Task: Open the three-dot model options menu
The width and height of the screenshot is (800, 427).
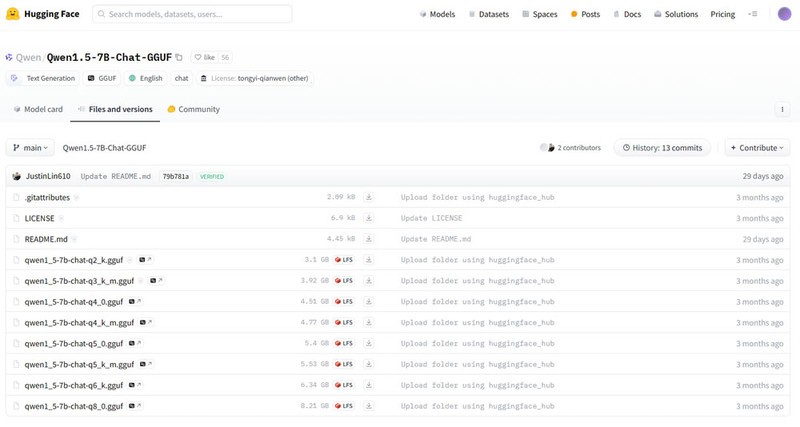Action: coord(782,109)
